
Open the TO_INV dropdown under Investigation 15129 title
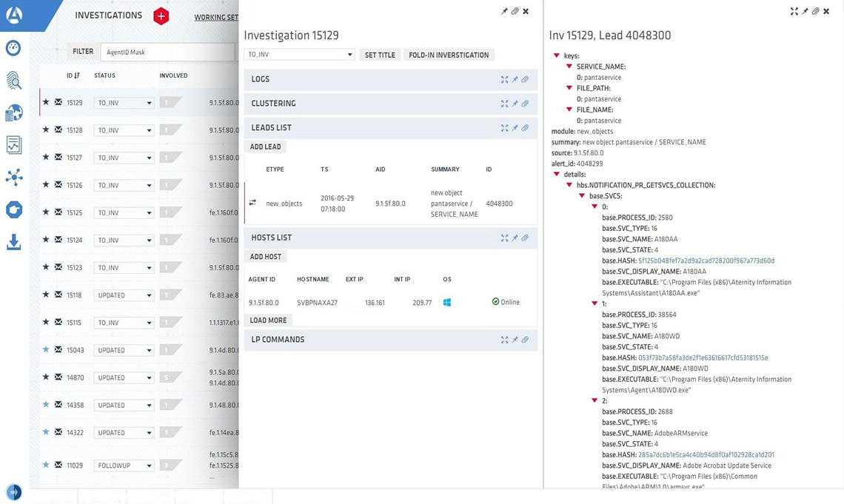point(299,55)
